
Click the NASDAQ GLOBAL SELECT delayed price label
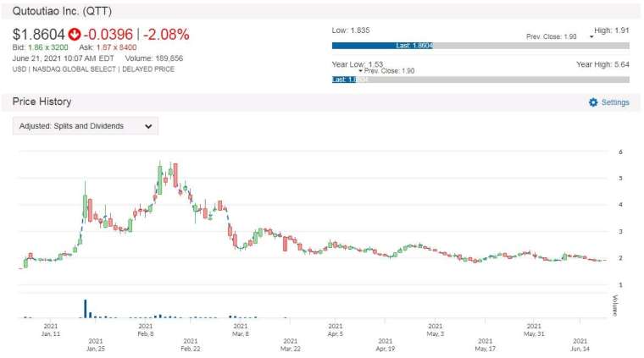(x=93, y=69)
